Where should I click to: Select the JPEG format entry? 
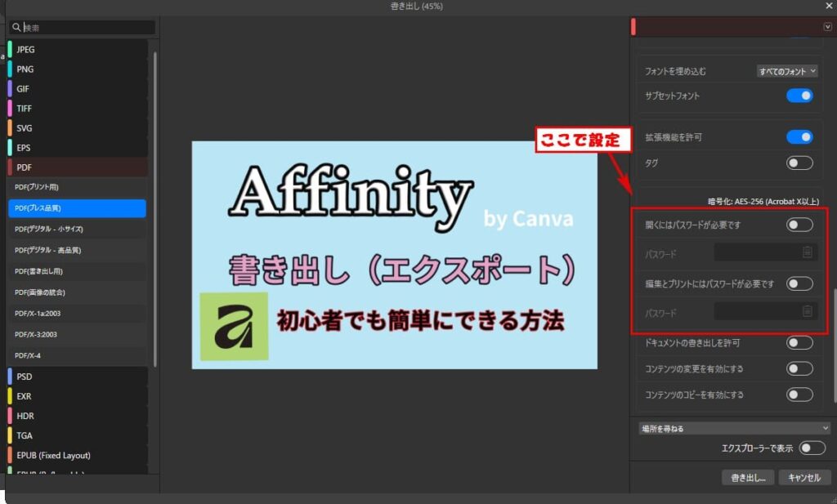point(25,50)
